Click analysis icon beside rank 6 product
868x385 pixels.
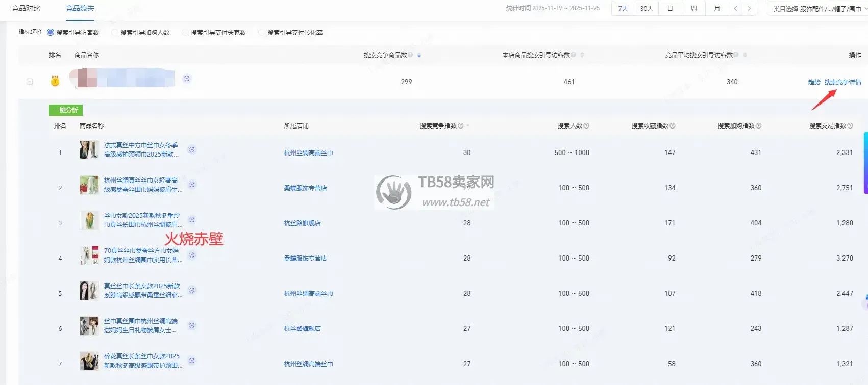(x=192, y=325)
